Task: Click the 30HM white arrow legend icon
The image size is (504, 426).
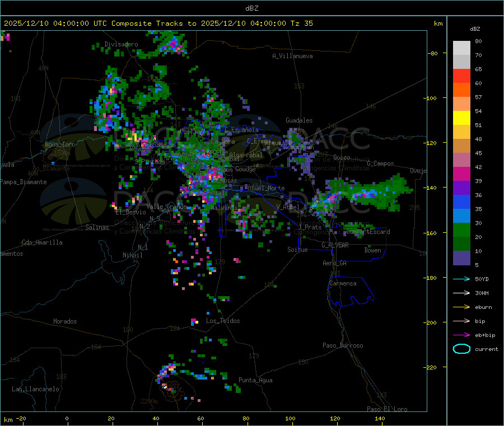Action: [461, 293]
